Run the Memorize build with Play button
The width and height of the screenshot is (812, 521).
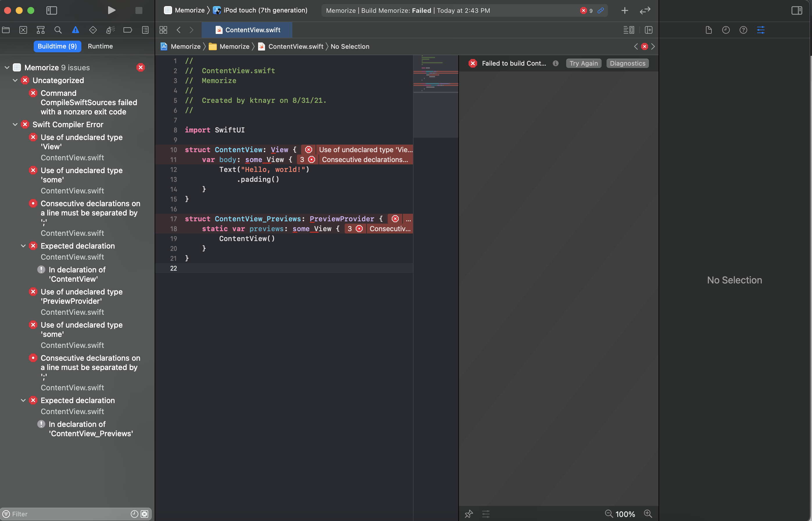111,10
